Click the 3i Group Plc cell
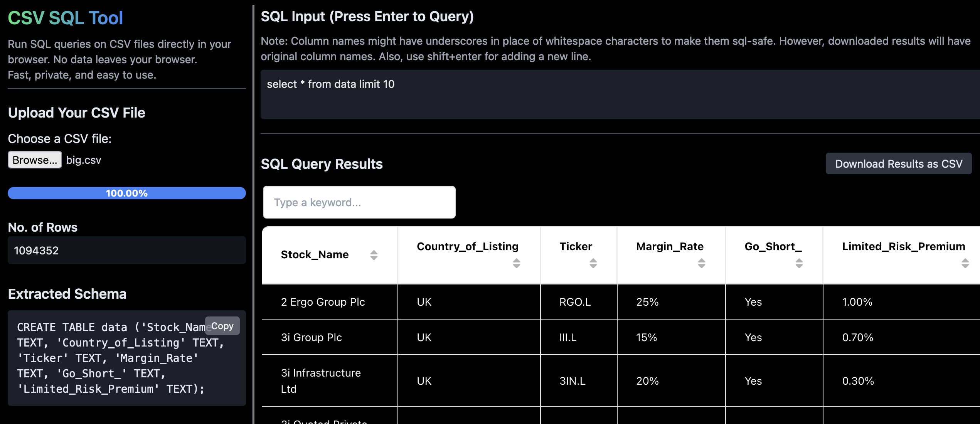The image size is (980, 424). pos(311,337)
